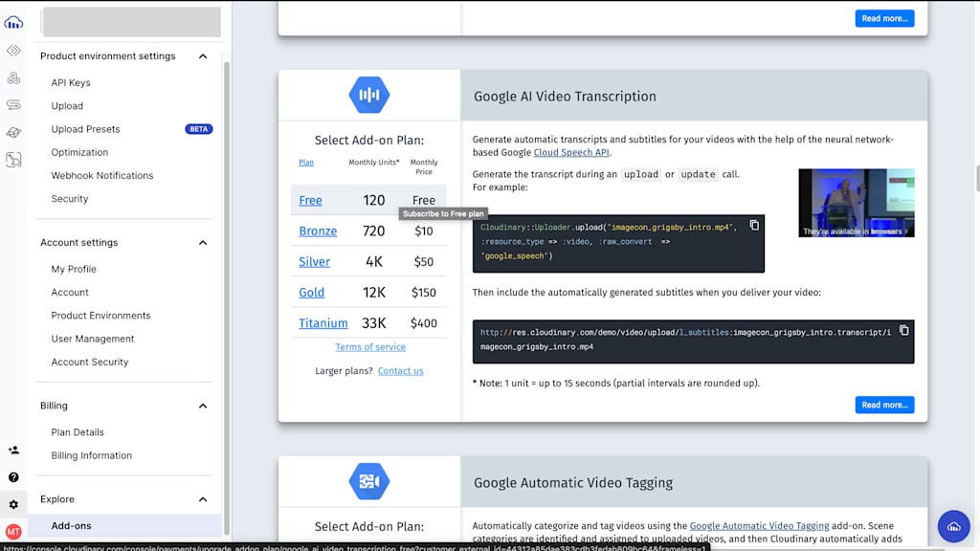Click the 4K Silver monthly units cell

pyautogui.click(x=374, y=262)
